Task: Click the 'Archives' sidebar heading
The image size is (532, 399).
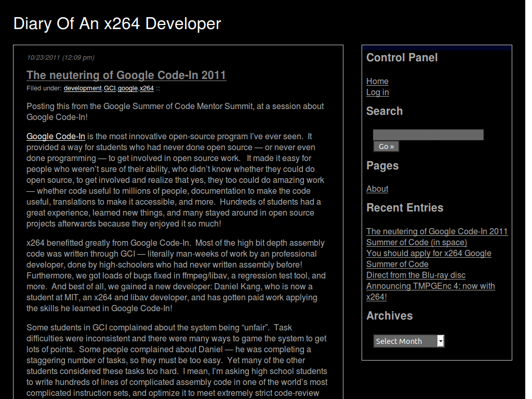Action: coord(390,316)
